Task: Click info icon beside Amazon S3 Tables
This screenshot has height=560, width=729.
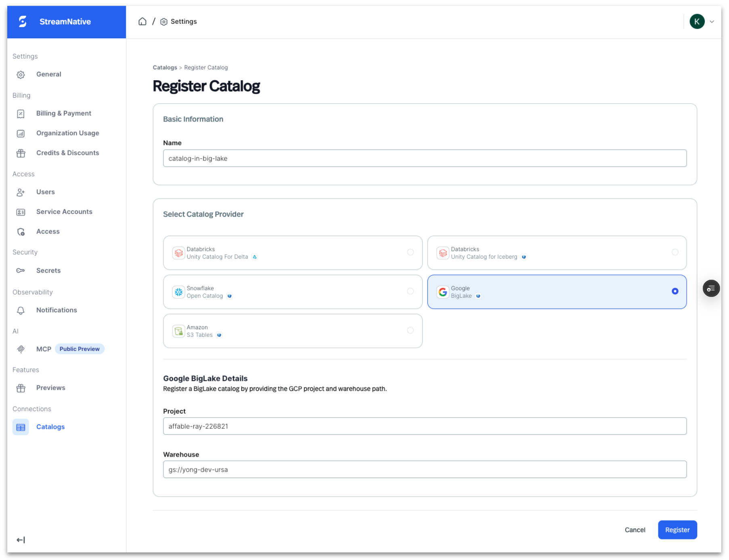Action: (x=219, y=335)
